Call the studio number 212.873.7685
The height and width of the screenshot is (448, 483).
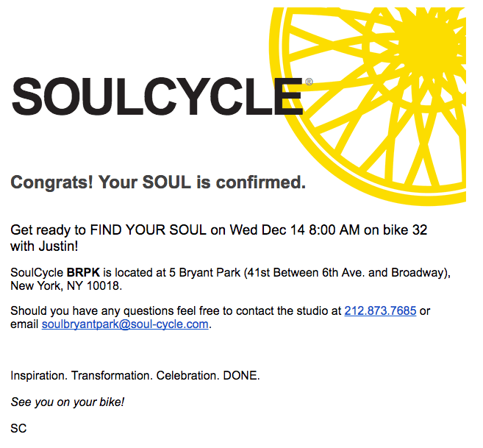click(380, 310)
